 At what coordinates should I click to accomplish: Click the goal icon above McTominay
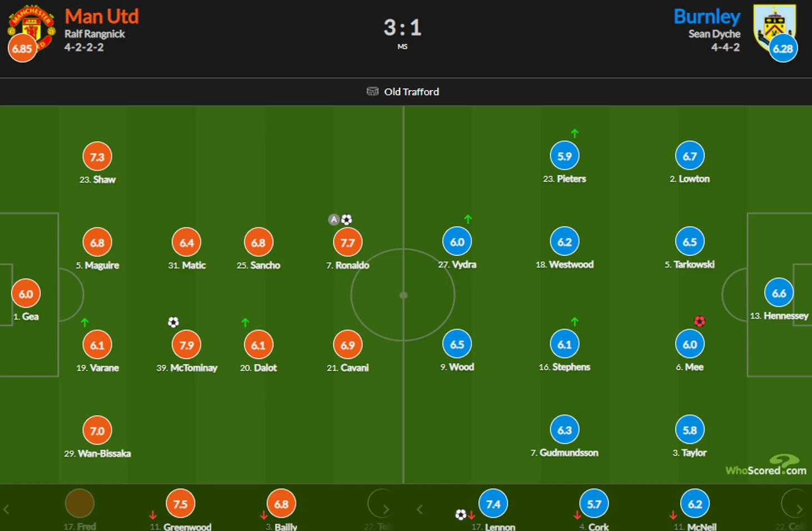(x=174, y=322)
